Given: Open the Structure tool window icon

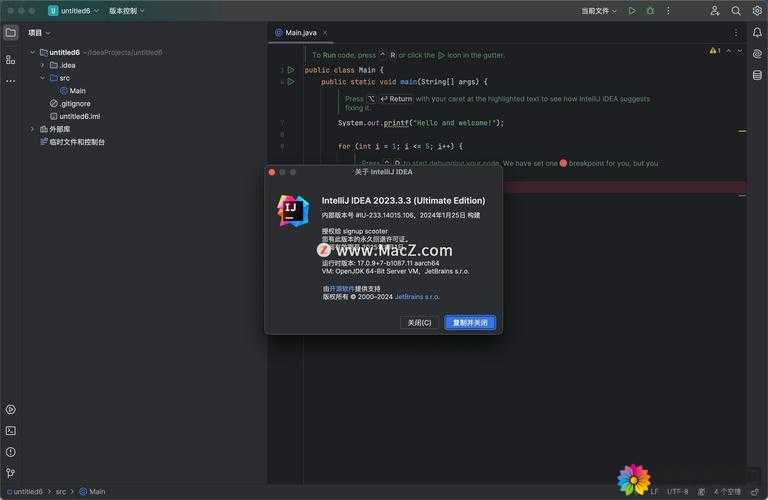Looking at the screenshot, I should 10,60.
